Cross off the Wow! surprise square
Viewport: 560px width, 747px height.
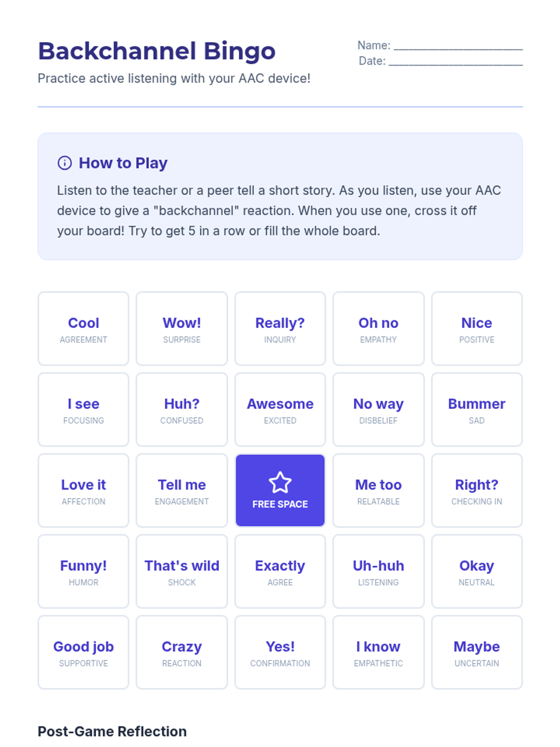pyautogui.click(x=182, y=329)
